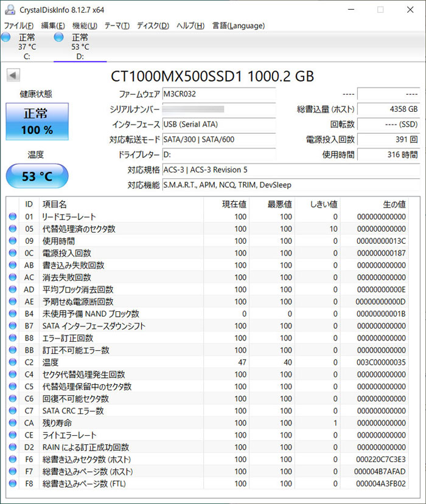426x504 pixels.
Task: Open the ファイル(F) menu
Action: (19, 26)
